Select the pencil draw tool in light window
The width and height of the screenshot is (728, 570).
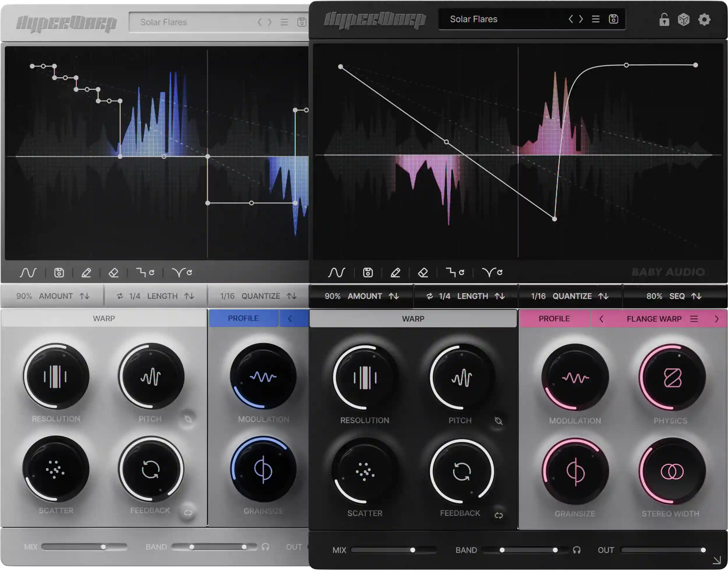coord(86,273)
